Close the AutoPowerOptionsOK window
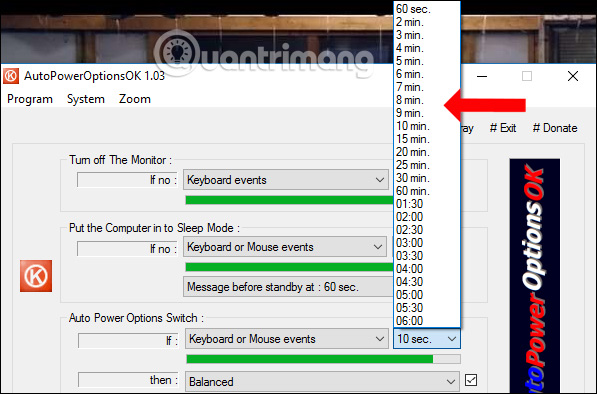This screenshot has width=597, height=394. click(x=573, y=76)
